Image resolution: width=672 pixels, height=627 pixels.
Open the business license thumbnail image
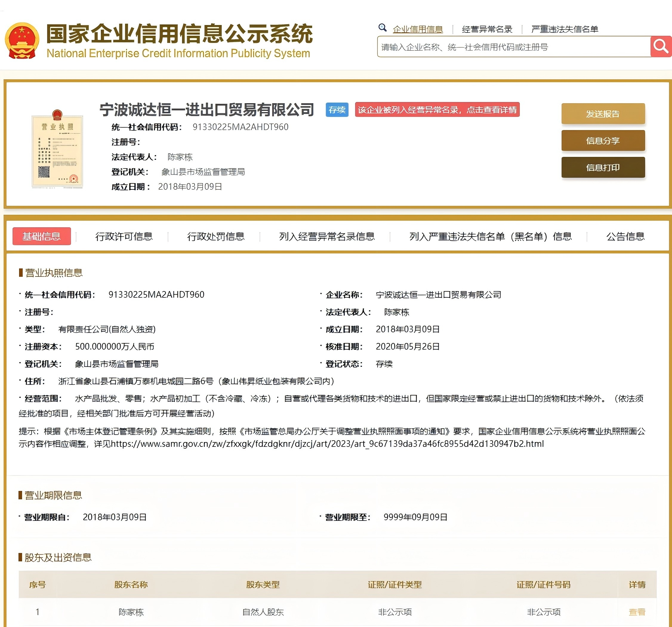pyautogui.click(x=57, y=149)
